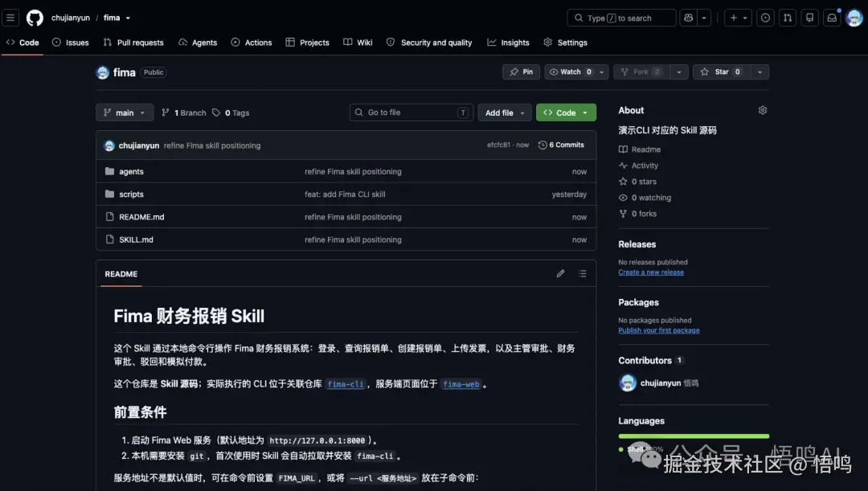Edit README with pencil icon
Screen dimensions: 868x491
(x=560, y=273)
